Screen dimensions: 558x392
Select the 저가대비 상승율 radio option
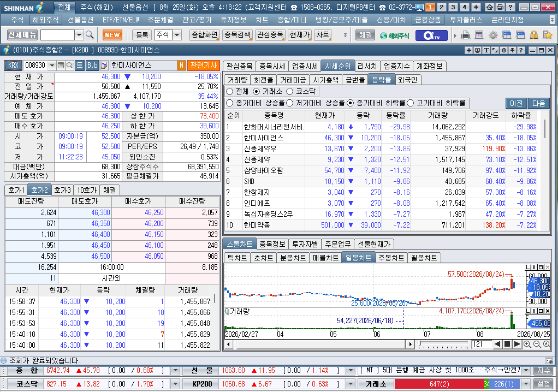pyautogui.click(x=290, y=103)
